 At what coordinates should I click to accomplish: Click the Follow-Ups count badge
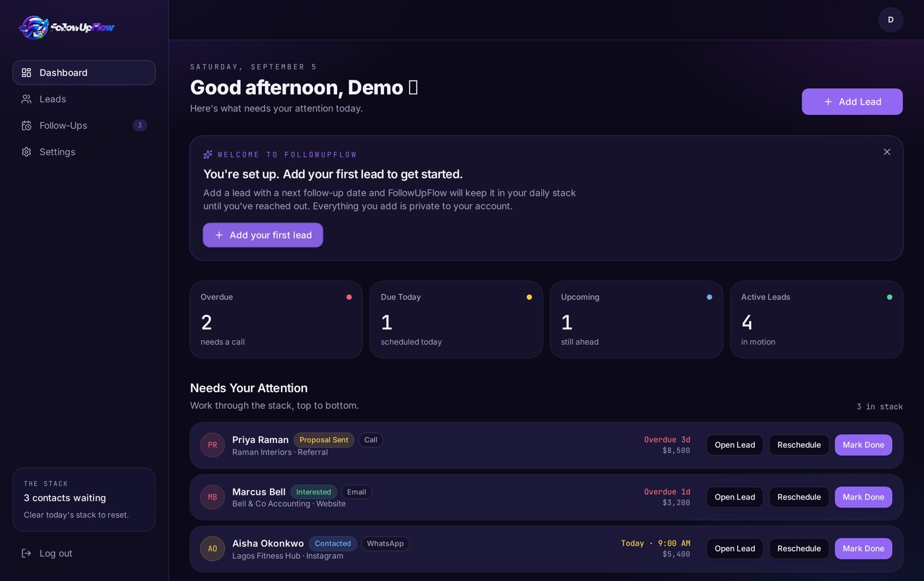pyautogui.click(x=140, y=125)
